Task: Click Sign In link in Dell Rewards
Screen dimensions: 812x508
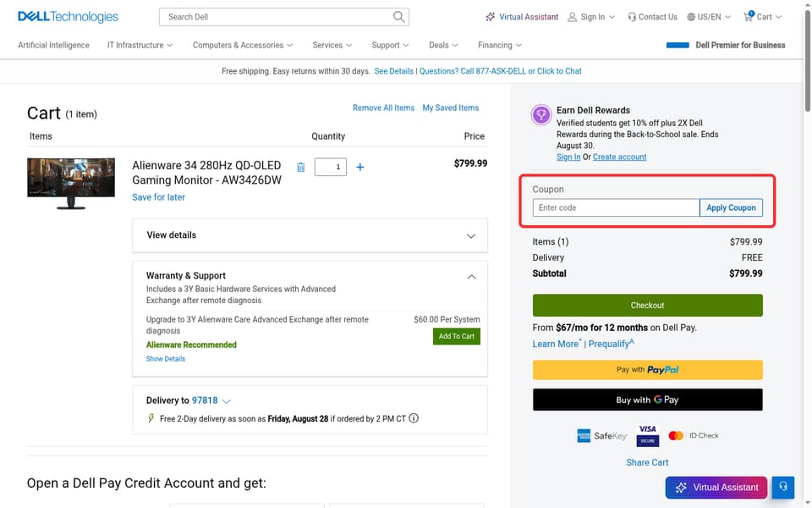Action: (x=568, y=157)
